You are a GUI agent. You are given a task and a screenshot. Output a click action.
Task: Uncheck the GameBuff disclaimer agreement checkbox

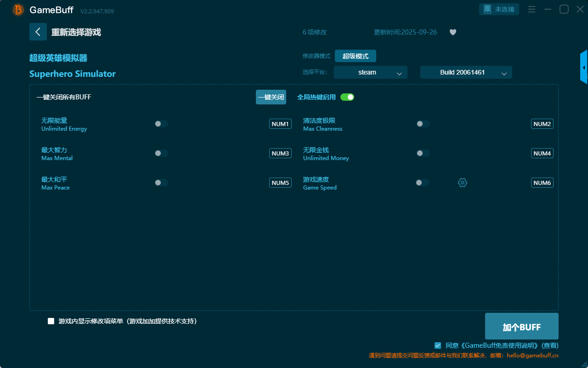tap(438, 345)
